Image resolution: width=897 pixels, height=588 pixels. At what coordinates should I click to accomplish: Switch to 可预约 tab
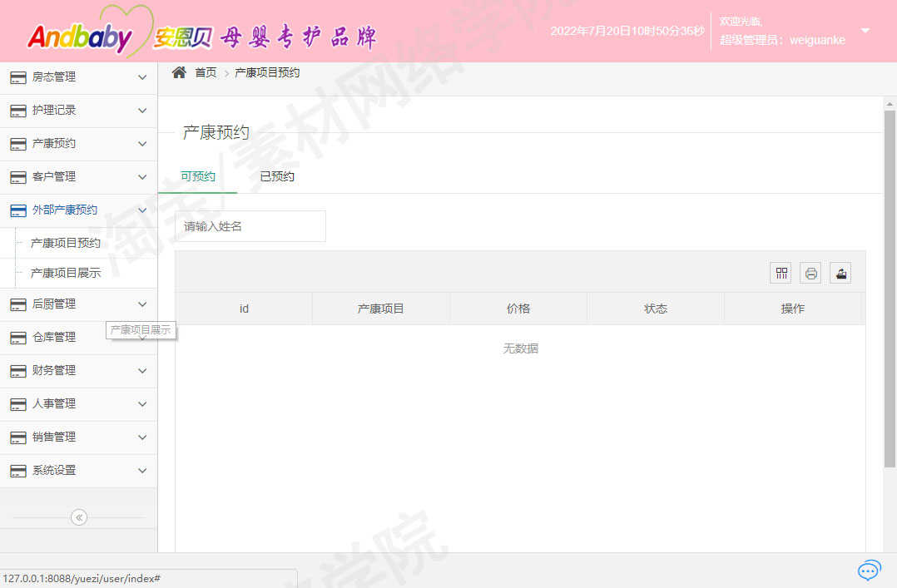click(x=198, y=176)
